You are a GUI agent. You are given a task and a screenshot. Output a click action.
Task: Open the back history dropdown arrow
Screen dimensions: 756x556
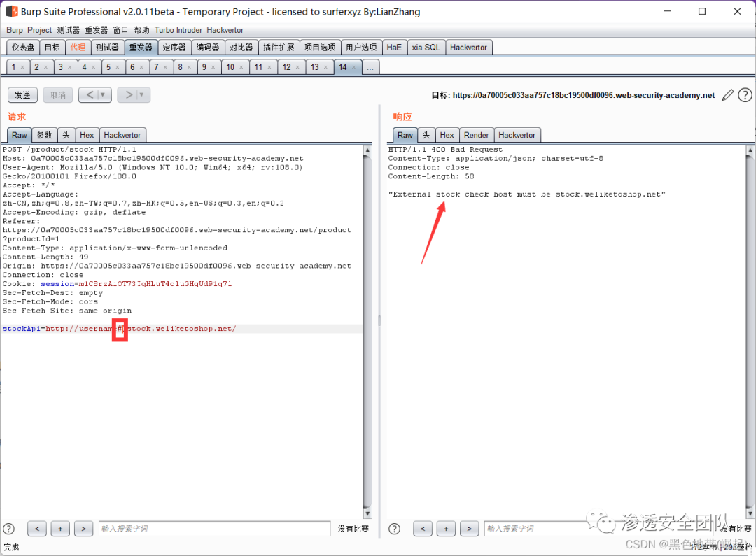click(x=103, y=95)
